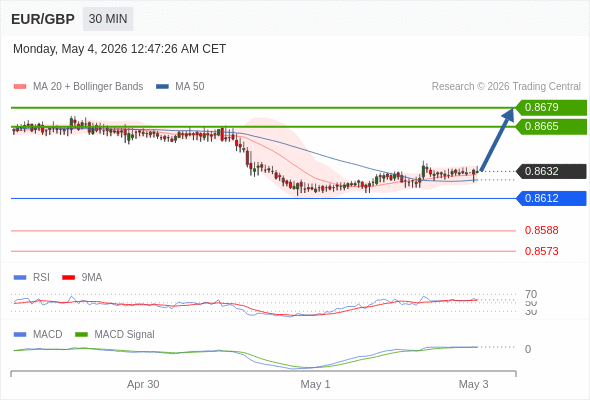Click the MACD blue legend swatch

pos(20,335)
